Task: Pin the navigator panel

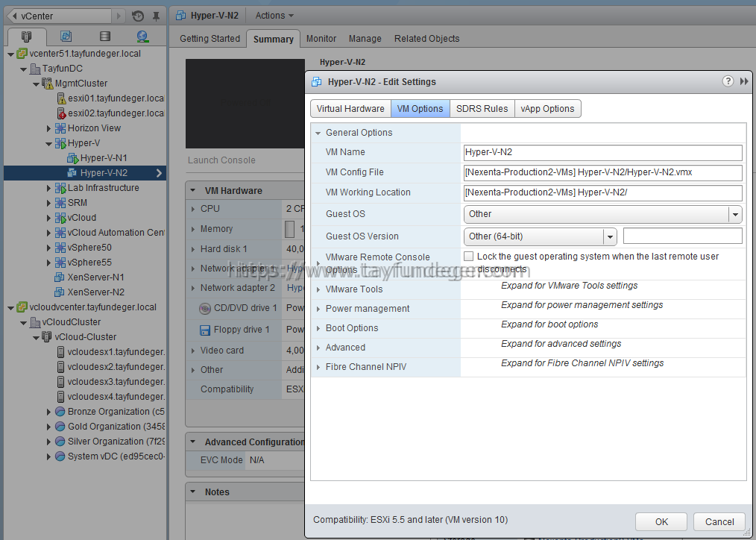Action: click(x=156, y=16)
